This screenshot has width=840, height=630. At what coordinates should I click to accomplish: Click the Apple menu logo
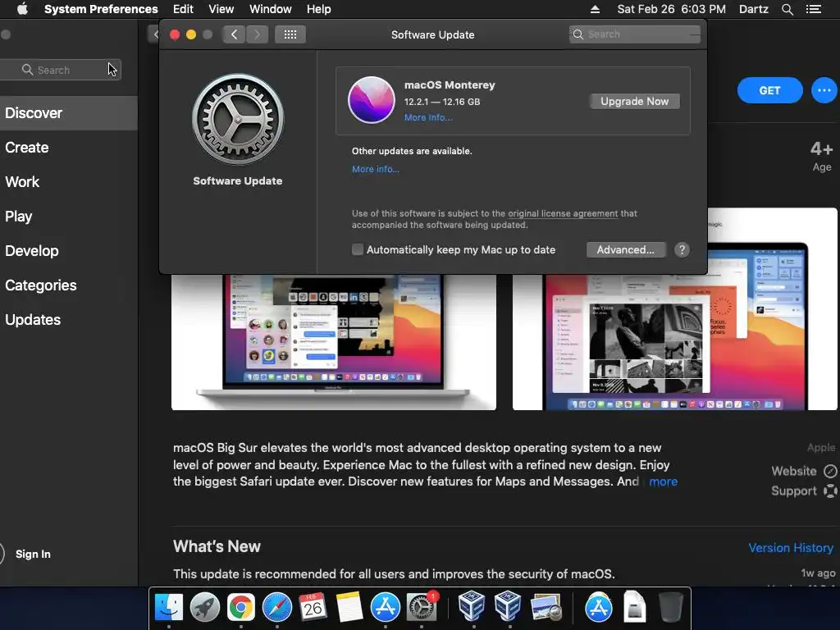(22, 9)
